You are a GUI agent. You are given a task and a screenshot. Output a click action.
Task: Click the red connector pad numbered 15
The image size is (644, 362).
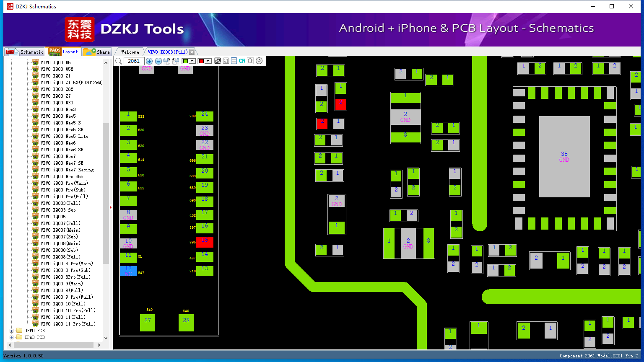coord(205,242)
